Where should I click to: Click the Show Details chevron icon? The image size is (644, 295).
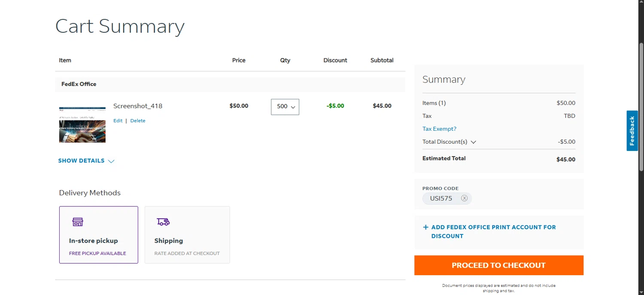tap(111, 161)
